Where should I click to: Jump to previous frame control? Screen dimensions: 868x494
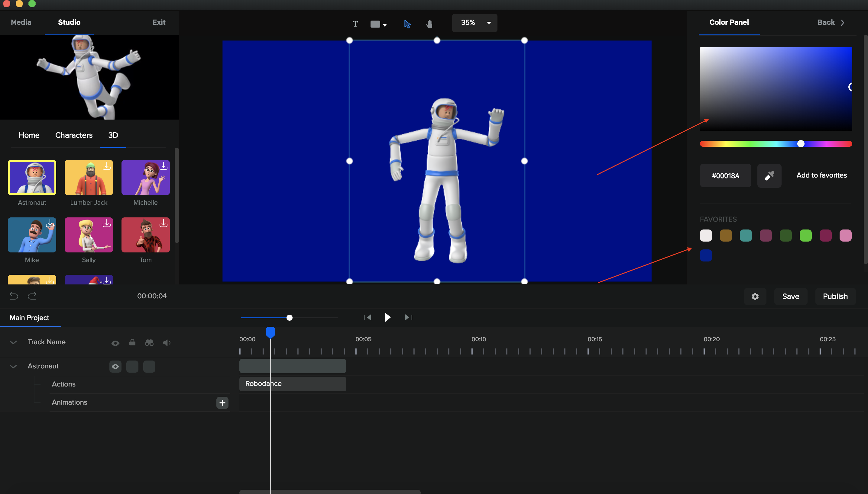coord(368,317)
